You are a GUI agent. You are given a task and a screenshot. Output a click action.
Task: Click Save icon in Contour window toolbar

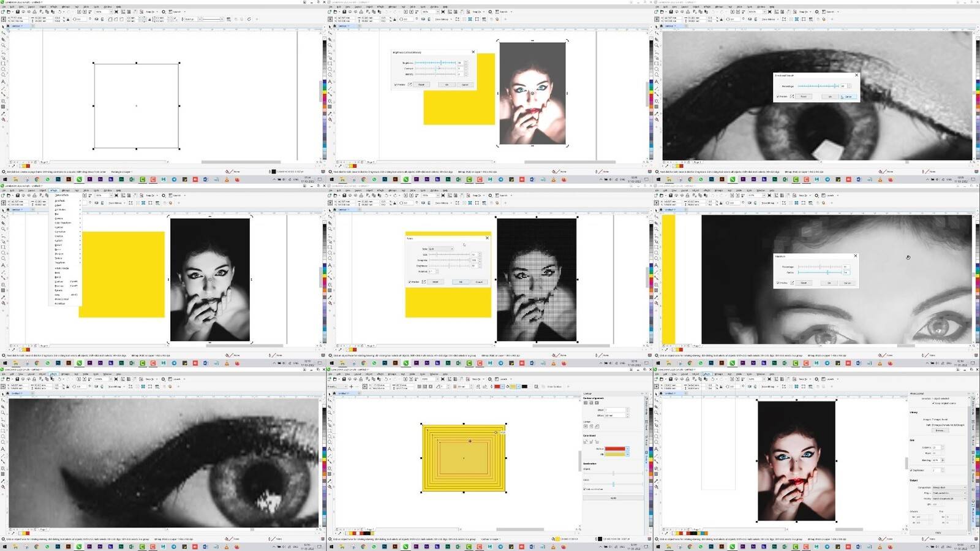pos(344,379)
